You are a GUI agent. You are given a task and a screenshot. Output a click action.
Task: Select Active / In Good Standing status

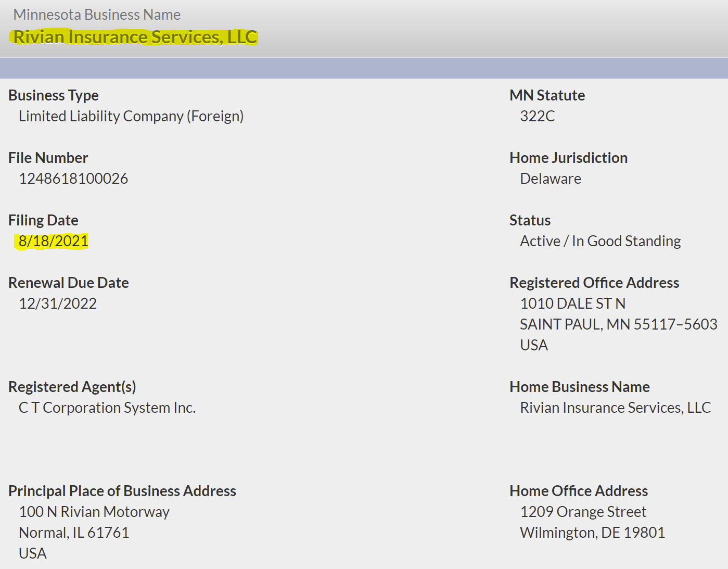click(601, 241)
